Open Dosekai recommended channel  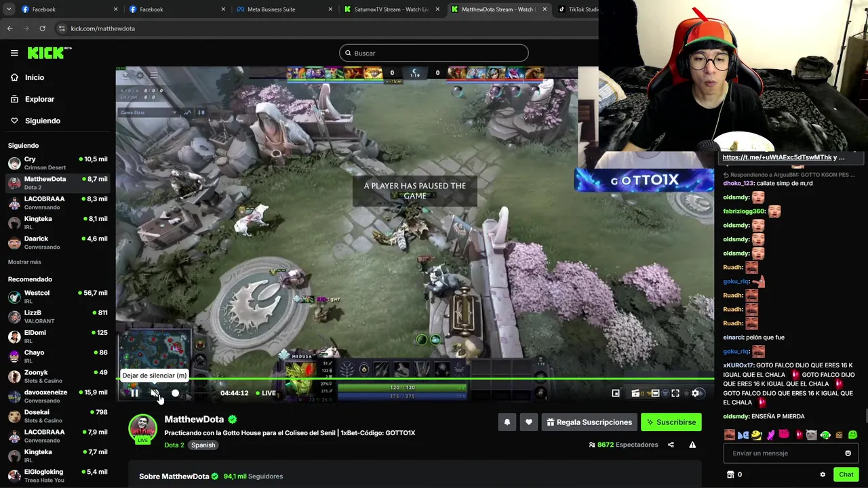pos(58,416)
